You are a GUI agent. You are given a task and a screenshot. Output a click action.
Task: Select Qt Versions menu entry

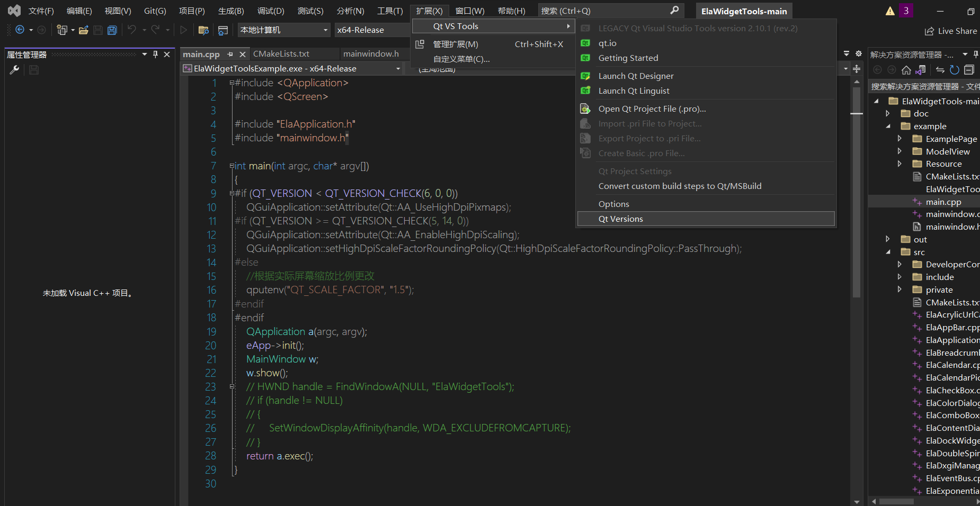706,219
